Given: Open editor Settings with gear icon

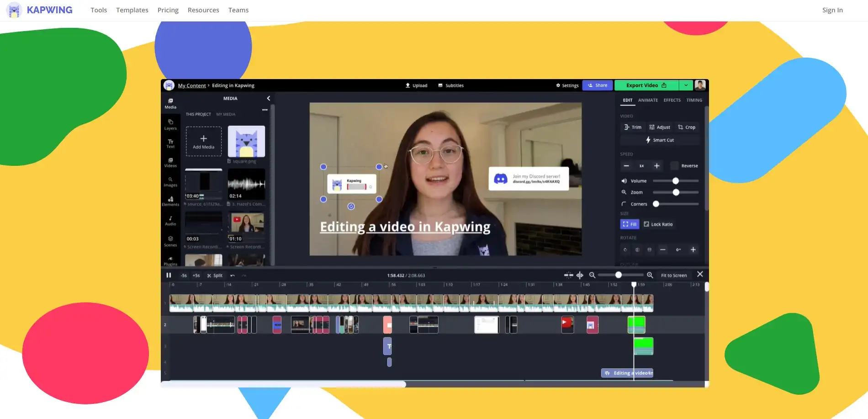Looking at the screenshot, I should click(567, 85).
